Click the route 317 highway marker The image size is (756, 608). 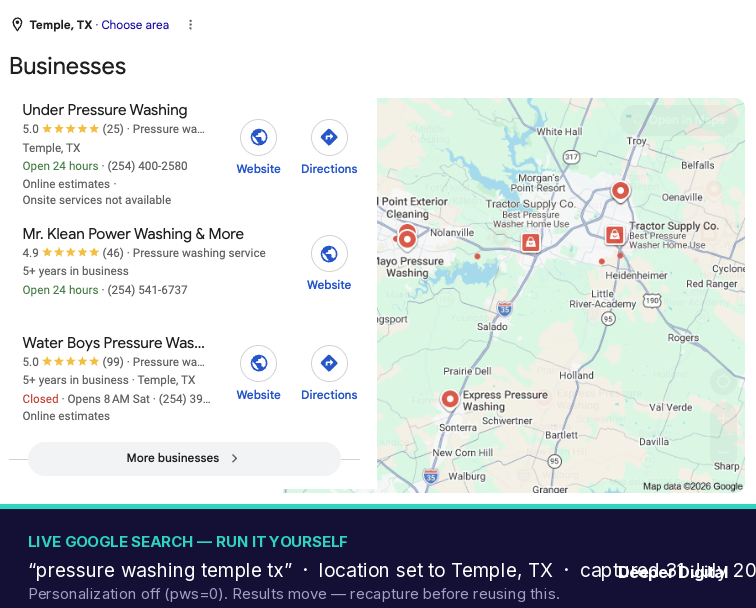click(571, 157)
